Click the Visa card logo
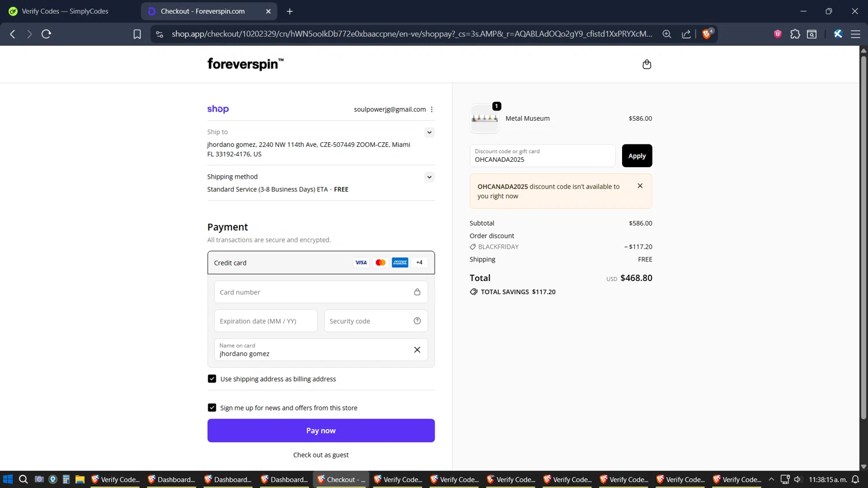Viewport: 868px width, 488px height. [x=361, y=263]
